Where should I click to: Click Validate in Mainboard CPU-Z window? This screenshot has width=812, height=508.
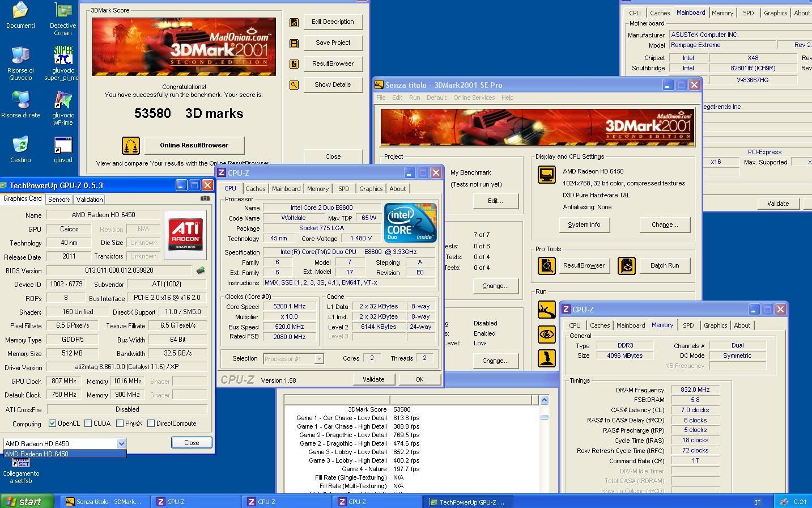(778, 204)
